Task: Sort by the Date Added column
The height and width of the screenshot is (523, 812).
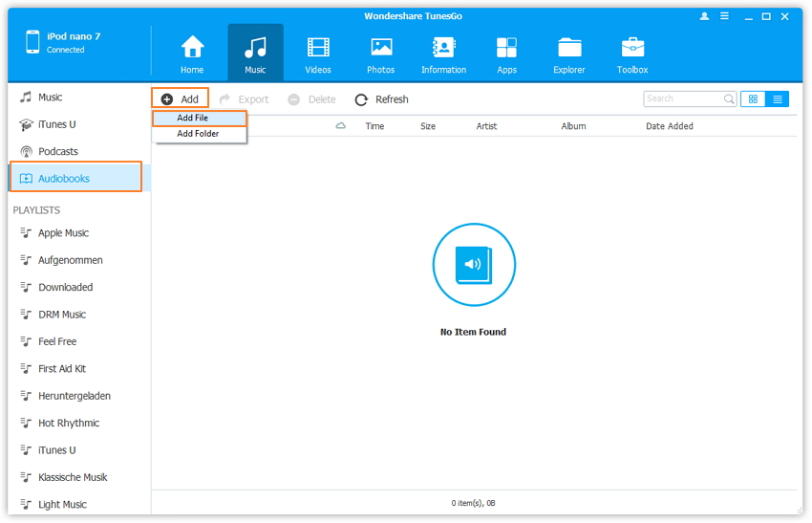Action: 669,126
